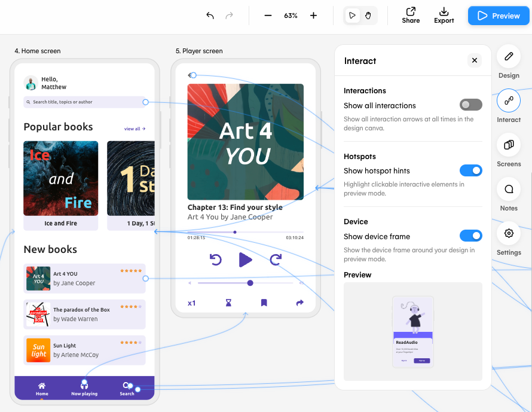The height and width of the screenshot is (412, 532).
Task: Click the Home nav icon
Action: click(42, 386)
